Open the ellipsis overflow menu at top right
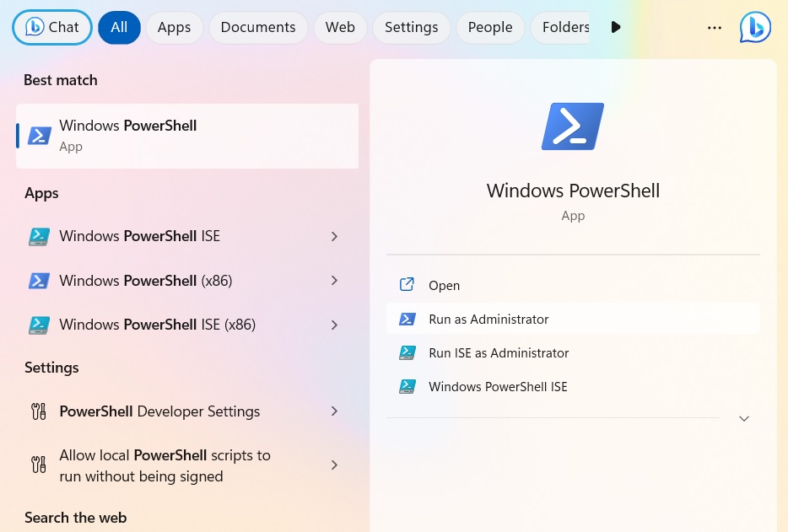Image resolution: width=788 pixels, height=532 pixels. coord(715,26)
